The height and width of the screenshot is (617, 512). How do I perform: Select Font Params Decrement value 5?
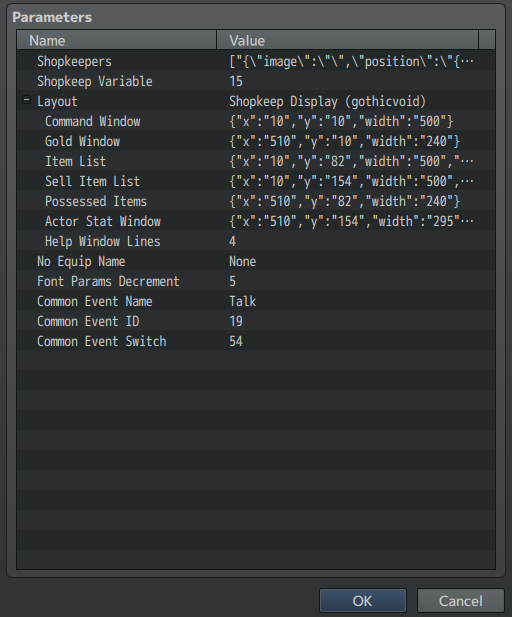coord(233,281)
